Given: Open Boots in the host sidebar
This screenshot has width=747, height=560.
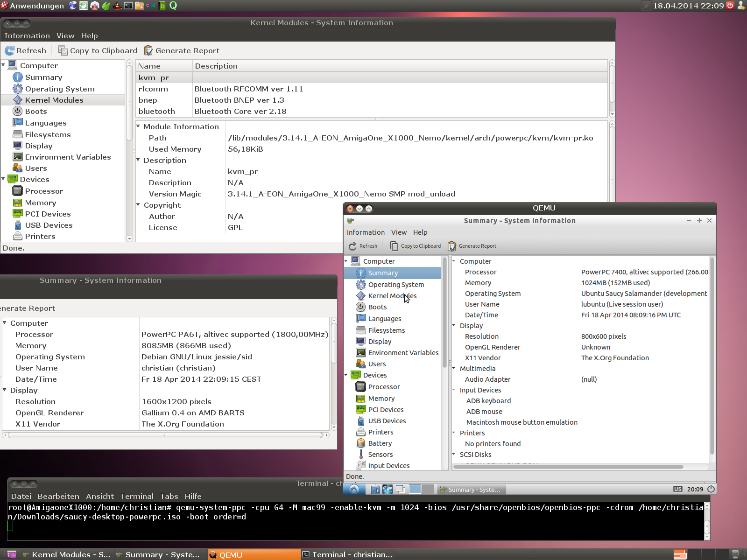Looking at the screenshot, I should (x=35, y=111).
